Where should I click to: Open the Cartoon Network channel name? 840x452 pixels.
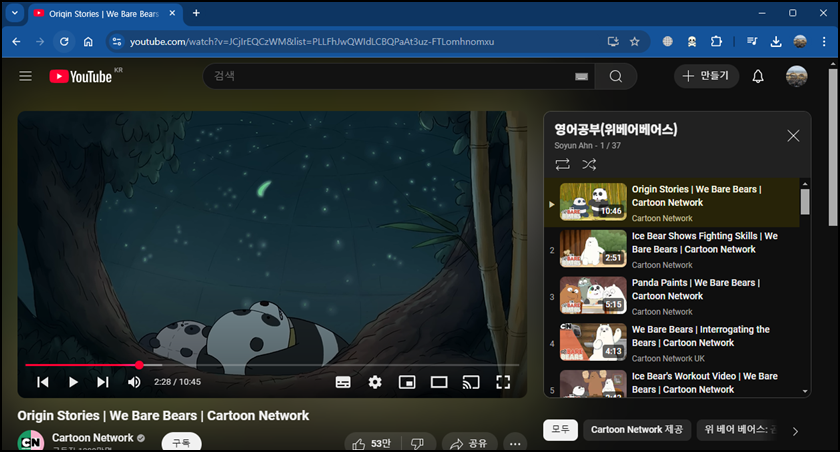[93, 438]
